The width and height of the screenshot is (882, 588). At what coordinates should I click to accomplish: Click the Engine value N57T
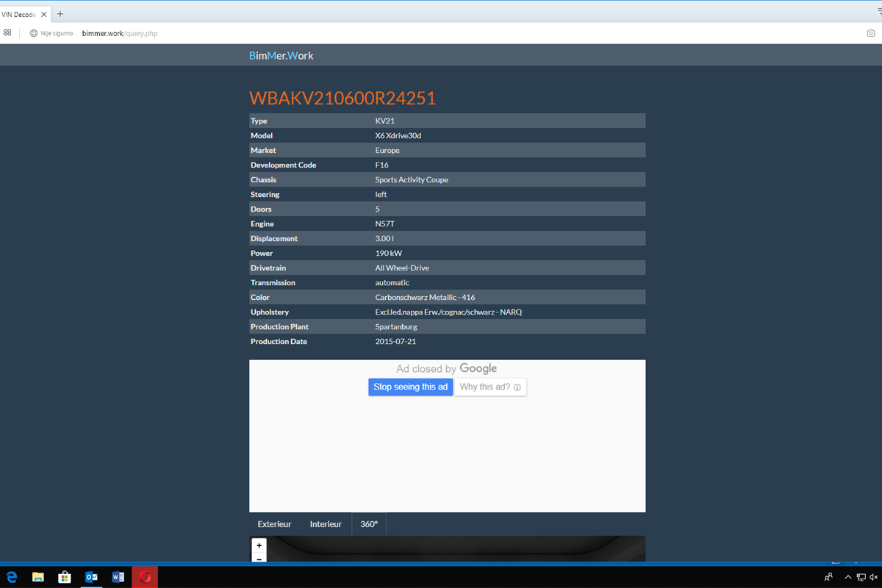coord(386,224)
